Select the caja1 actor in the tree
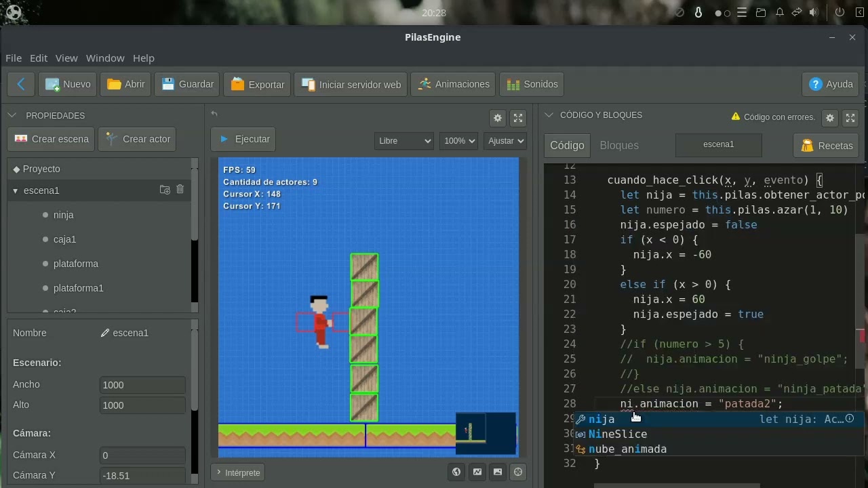The height and width of the screenshot is (488, 868). pos(65,239)
